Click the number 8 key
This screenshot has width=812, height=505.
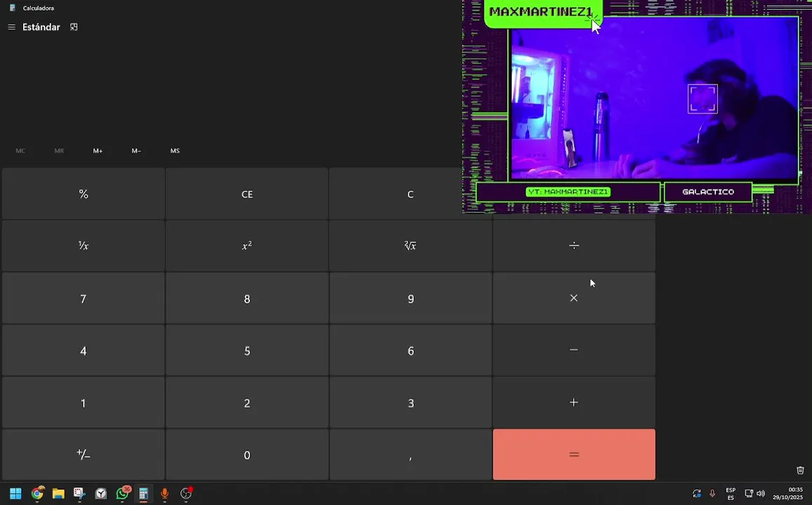coord(247,298)
